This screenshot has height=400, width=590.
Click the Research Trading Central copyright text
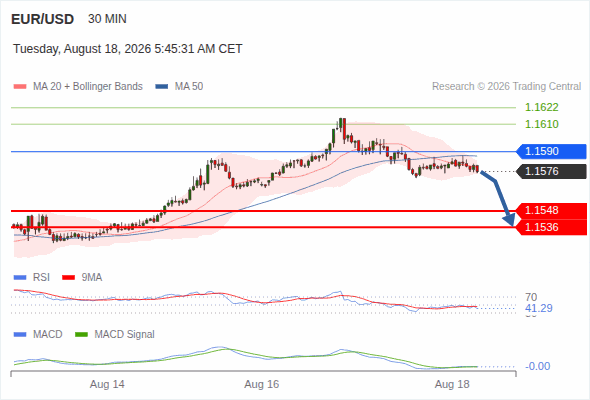point(506,87)
